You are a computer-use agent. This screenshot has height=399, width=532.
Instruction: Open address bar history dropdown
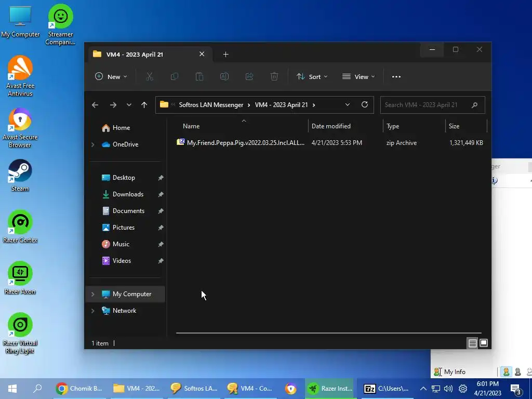[x=348, y=104]
